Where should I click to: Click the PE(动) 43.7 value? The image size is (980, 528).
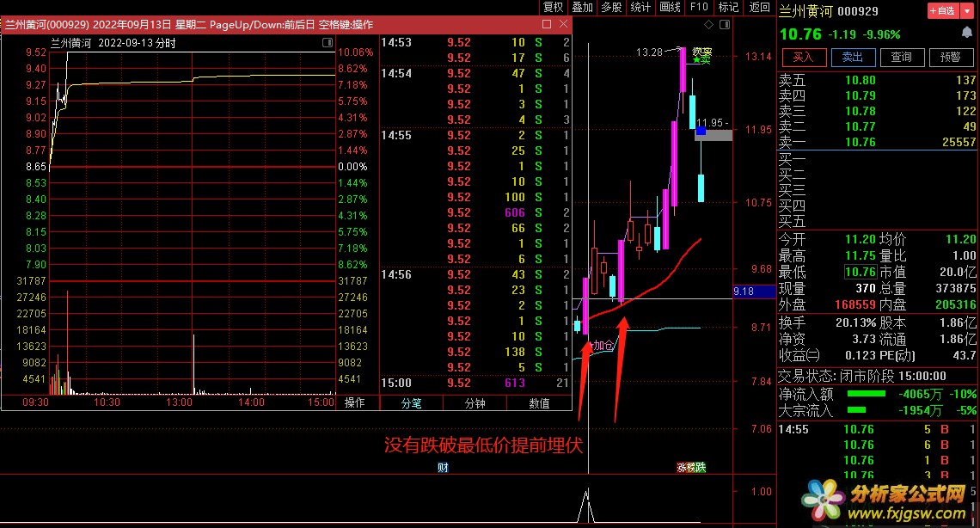(x=965, y=355)
